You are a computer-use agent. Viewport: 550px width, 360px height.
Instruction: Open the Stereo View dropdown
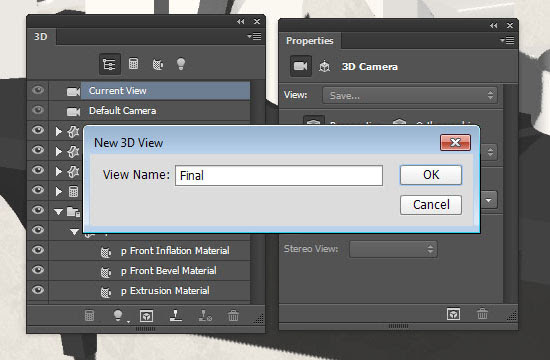coord(393,249)
